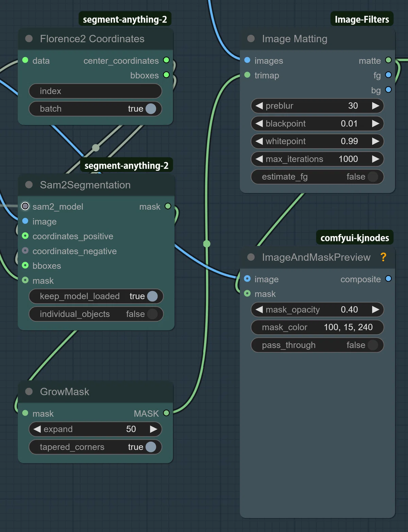The height and width of the screenshot is (532, 408).
Task: Increase expand value with right arrow
Action: pyautogui.click(x=153, y=429)
